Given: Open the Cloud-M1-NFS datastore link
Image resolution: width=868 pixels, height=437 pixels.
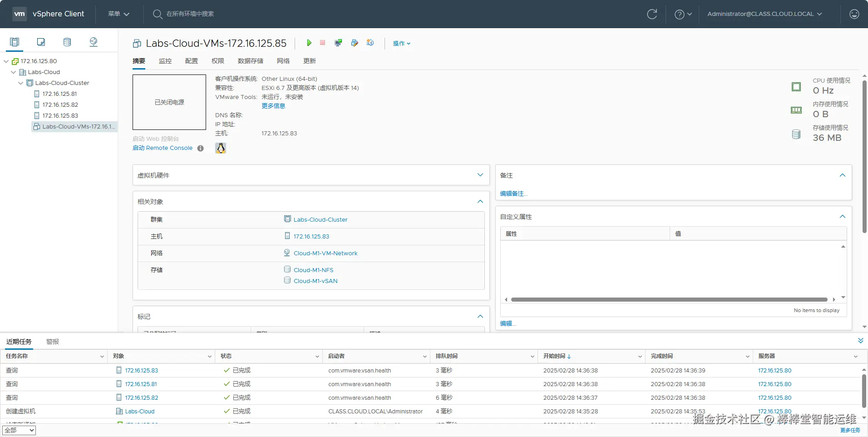Looking at the screenshot, I should click(313, 270).
